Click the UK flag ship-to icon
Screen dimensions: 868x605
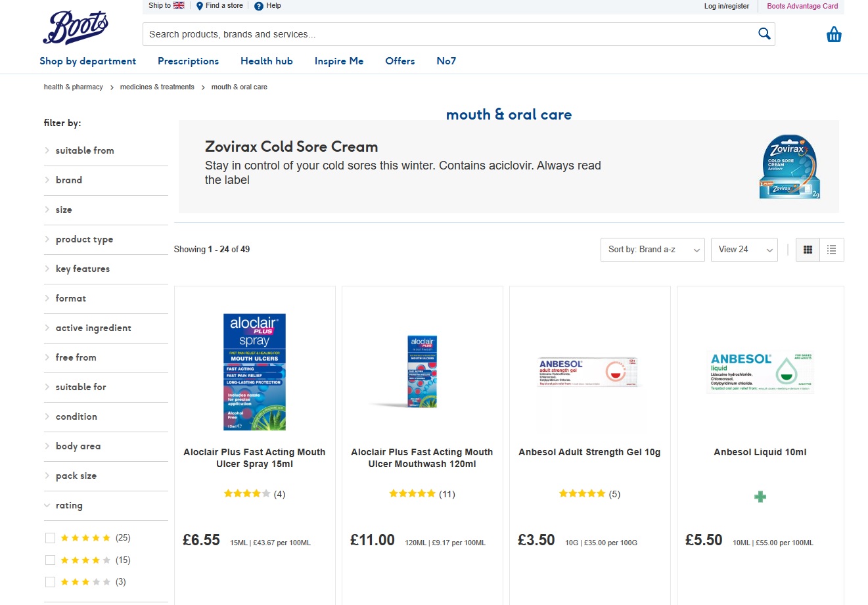[179, 5]
